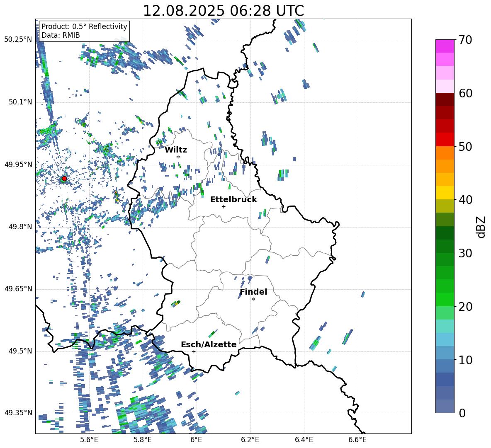Click the 30 colorbar tick label

pyautogui.click(x=465, y=253)
